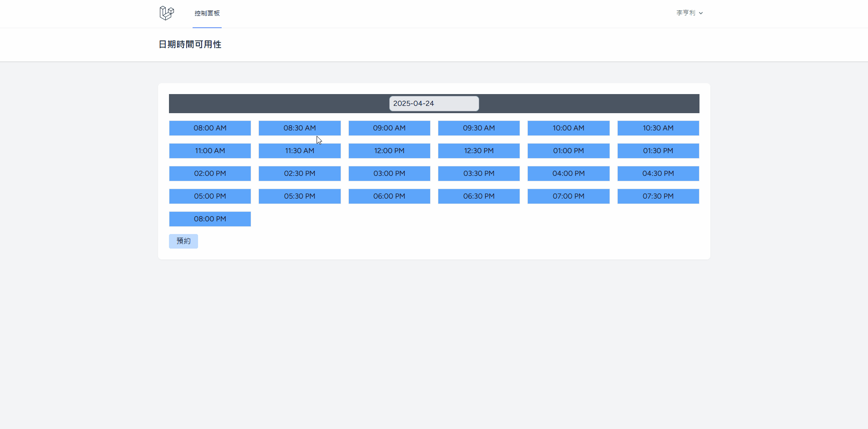Screen dimensions: 868x429
Task: Choose the 12:30 PM time slot
Action: 479,151
